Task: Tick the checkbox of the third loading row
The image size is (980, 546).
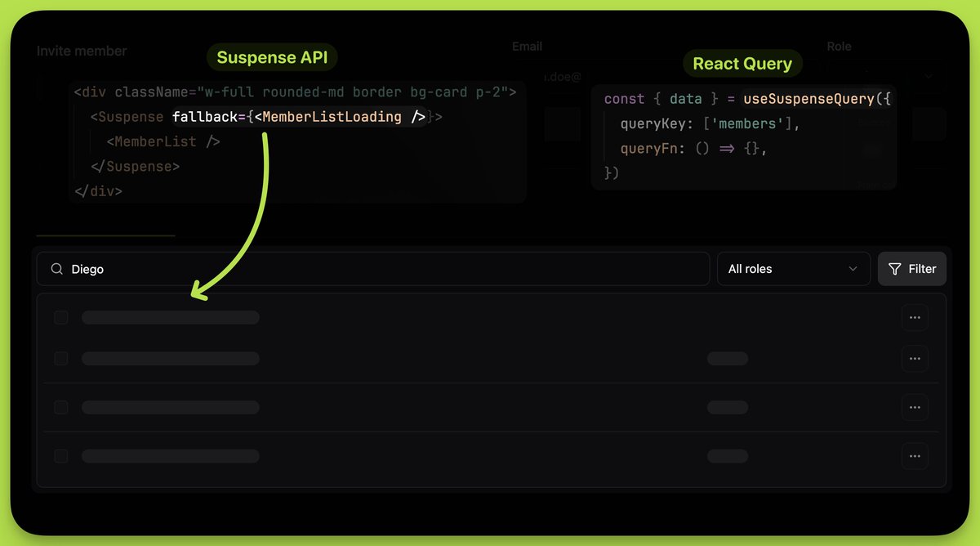Action: point(61,407)
